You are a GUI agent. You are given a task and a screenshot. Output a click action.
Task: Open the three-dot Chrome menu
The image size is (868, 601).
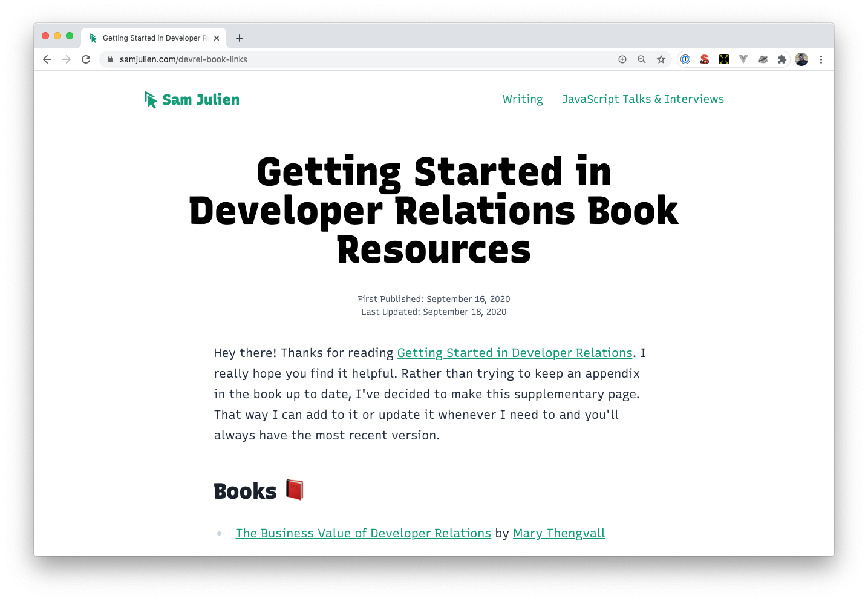coord(821,59)
